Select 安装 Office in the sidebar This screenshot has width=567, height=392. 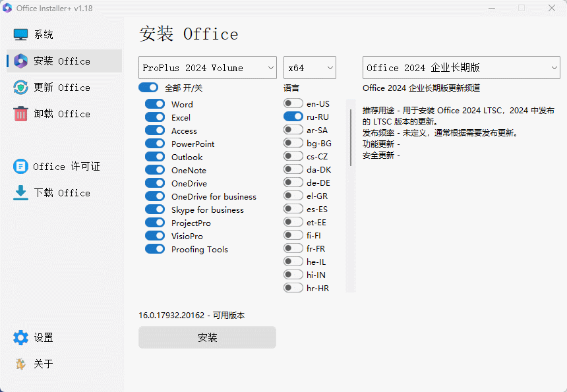(x=65, y=61)
